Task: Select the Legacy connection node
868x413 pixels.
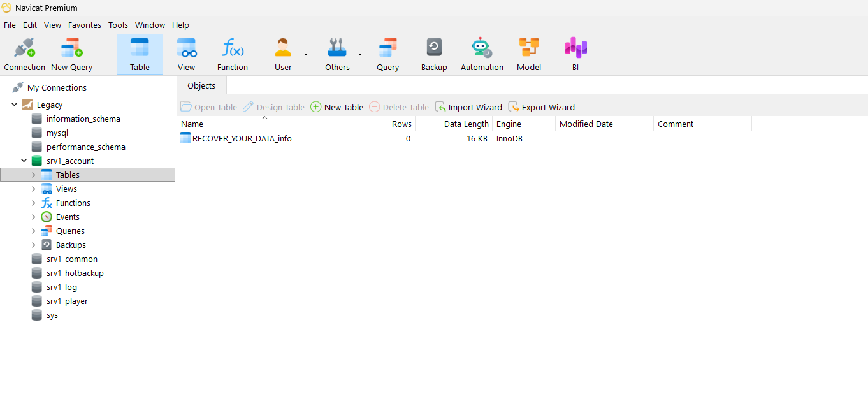Action: 50,105
